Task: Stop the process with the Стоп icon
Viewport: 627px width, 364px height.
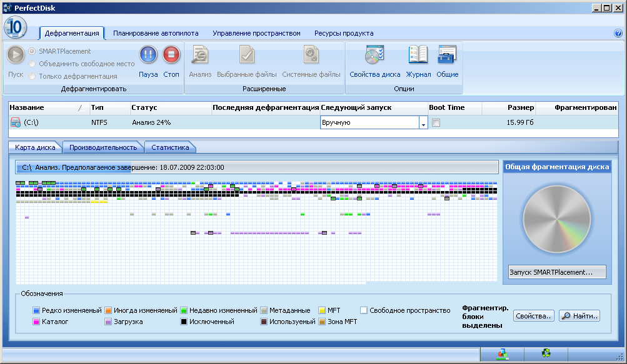Action: (x=171, y=55)
